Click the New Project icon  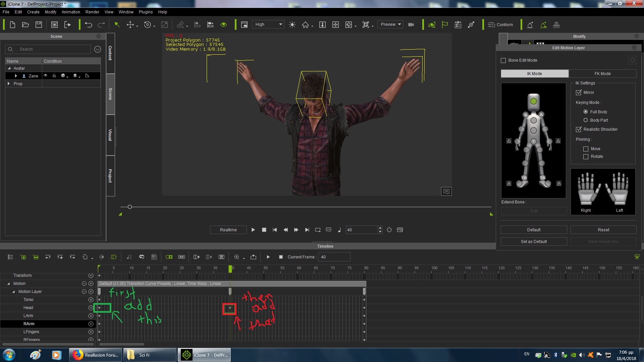point(12,24)
